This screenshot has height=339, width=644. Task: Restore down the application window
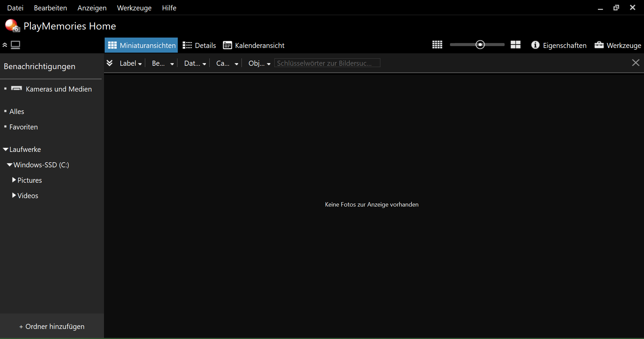coord(616,8)
